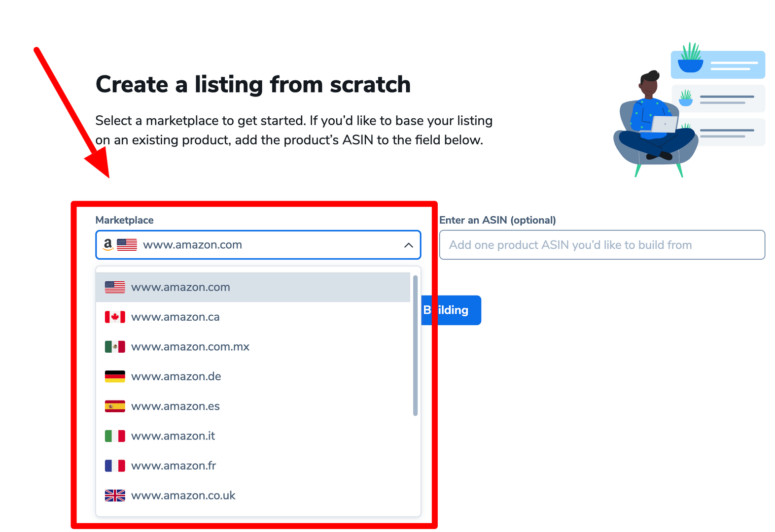Pick www.amazon.com.mx marketplace option
The image size is (775, 532).
(x=190, y=347)
